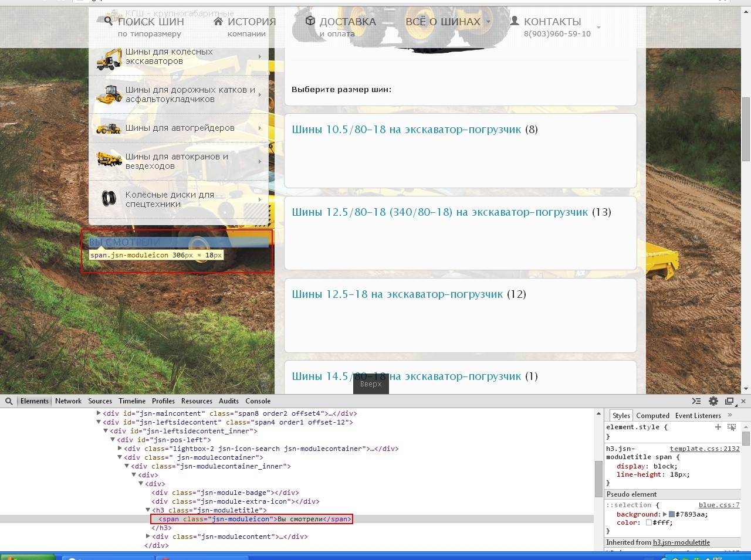This screenshot has height=560, width=751.
Task: Select the Styles tab
Action: pyautogui.click(x=621, y=416)
